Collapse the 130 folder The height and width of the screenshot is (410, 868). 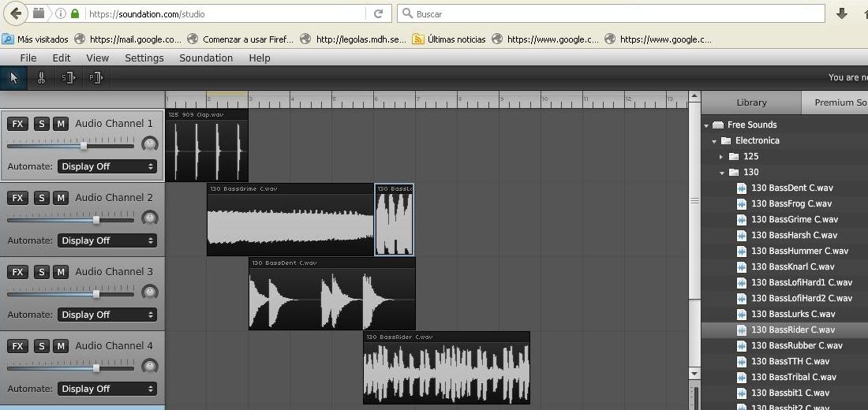[722, 173]
